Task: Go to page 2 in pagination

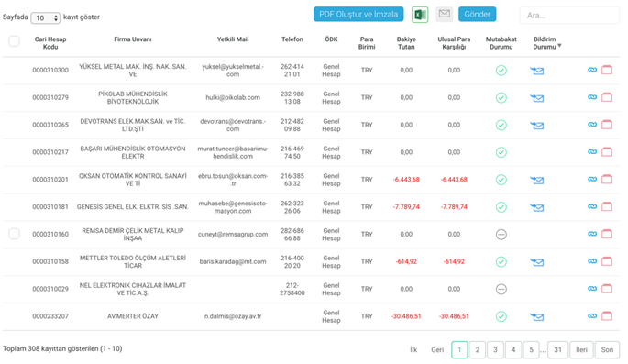Action: (x=478, y=349)
